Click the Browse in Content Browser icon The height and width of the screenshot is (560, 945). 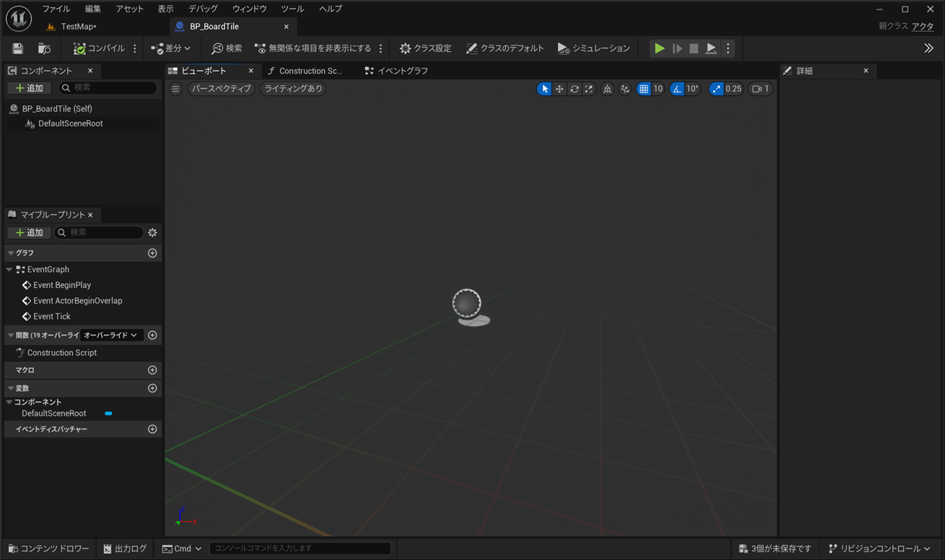[x=44, y=48]
